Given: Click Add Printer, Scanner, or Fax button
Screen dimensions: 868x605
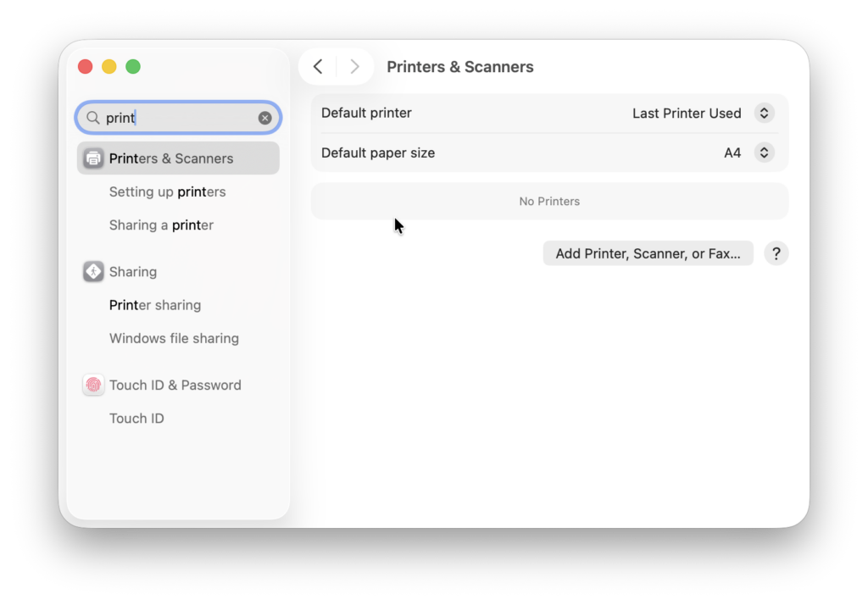Looking at the screenshot, I should (648, 253).
